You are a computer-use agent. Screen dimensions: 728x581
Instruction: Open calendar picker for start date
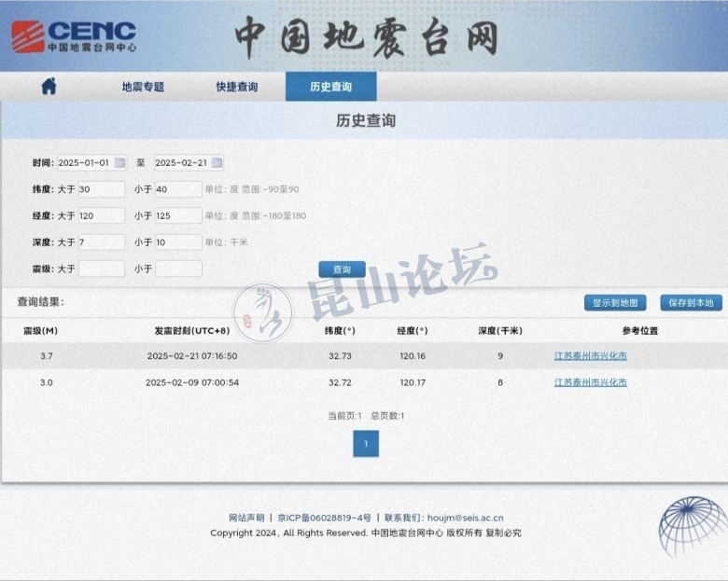(x=119, y=162)
